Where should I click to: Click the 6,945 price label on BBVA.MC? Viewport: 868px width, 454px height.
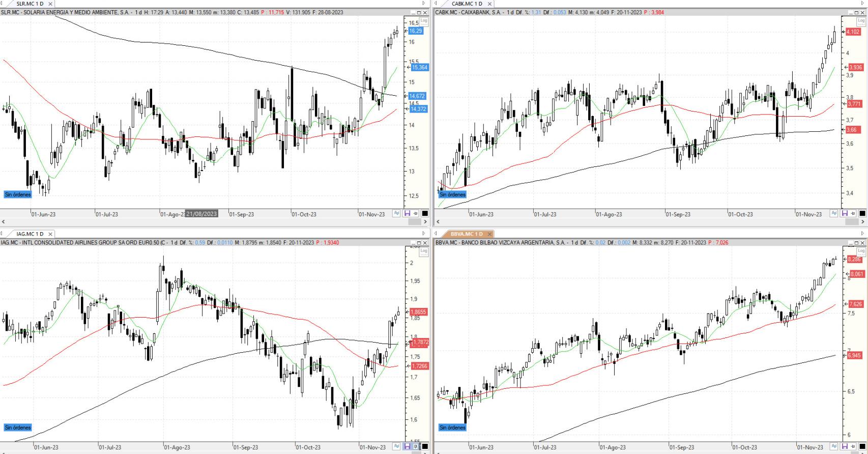click(854, 355)
